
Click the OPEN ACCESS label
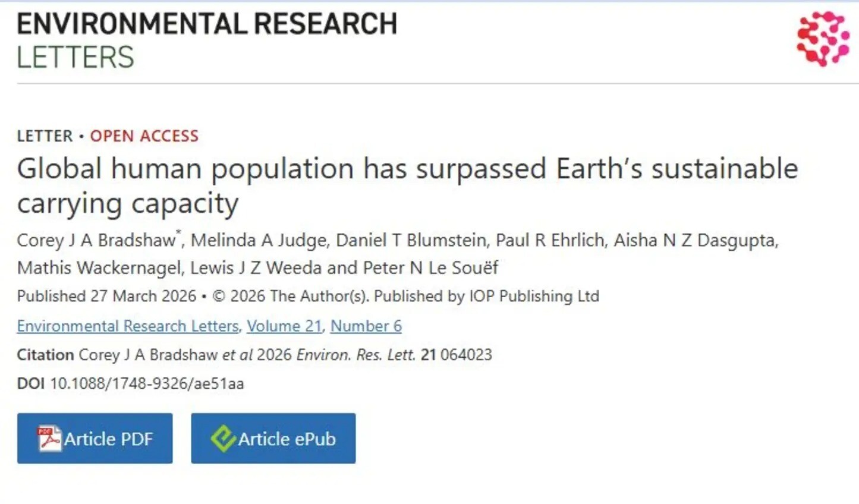coord(144,136)
